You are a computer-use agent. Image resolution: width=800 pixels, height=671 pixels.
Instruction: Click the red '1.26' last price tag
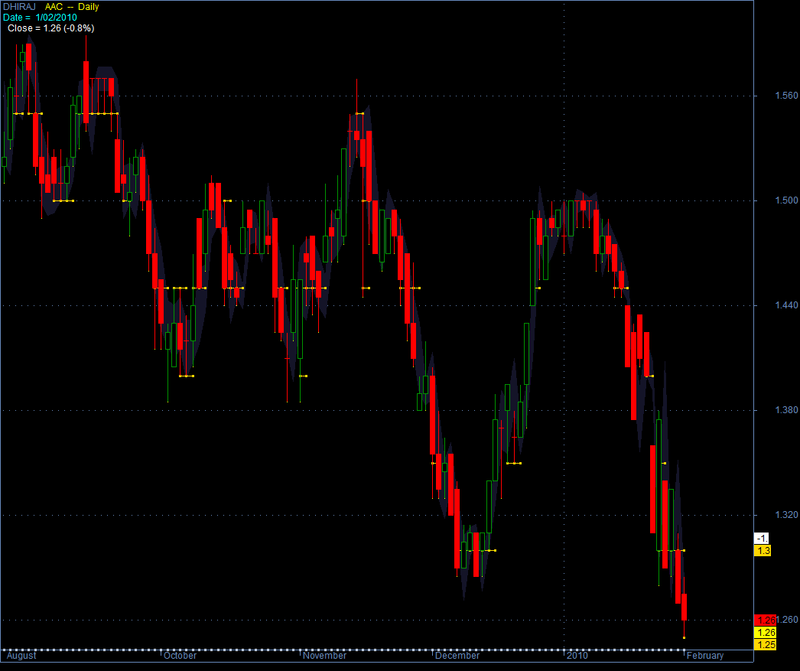765,620
